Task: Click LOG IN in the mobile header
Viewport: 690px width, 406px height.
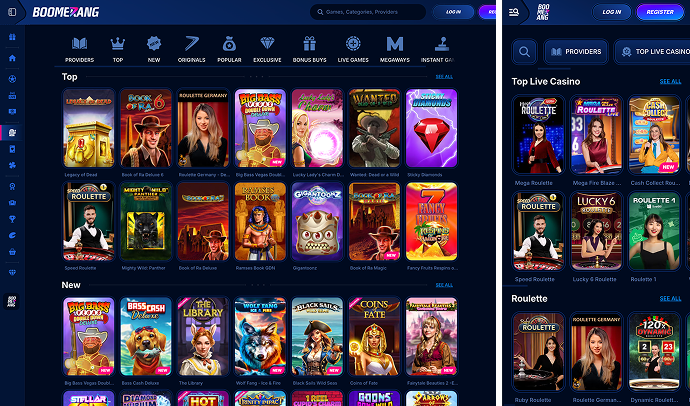Action: pos(612,12)
